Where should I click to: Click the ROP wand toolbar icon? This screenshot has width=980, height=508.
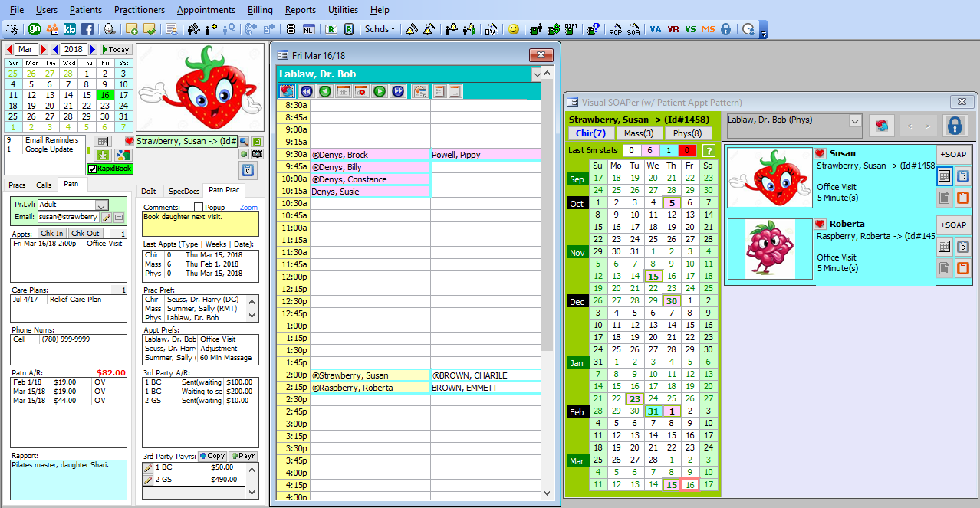[615, 29]
